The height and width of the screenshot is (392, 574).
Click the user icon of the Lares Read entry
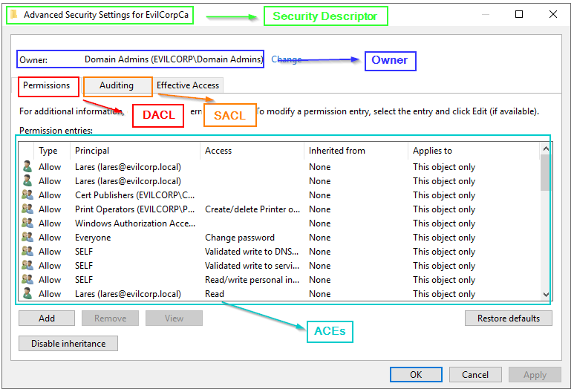tap(27, 294)
